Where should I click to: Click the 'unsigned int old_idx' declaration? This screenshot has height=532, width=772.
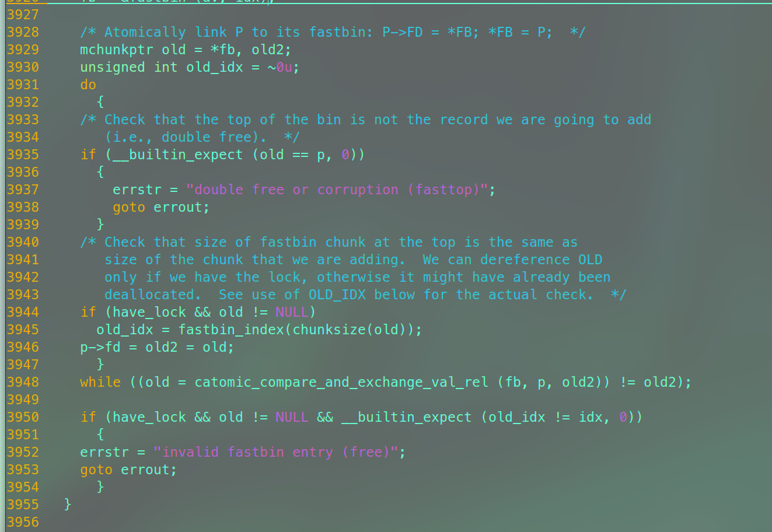click(x=162, y=67)
